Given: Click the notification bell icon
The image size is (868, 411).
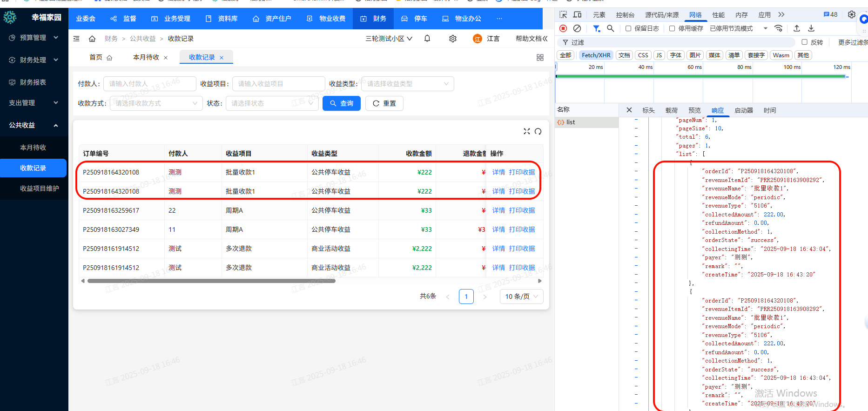Looking at the screenshot, I should click(x=427, y=39).
